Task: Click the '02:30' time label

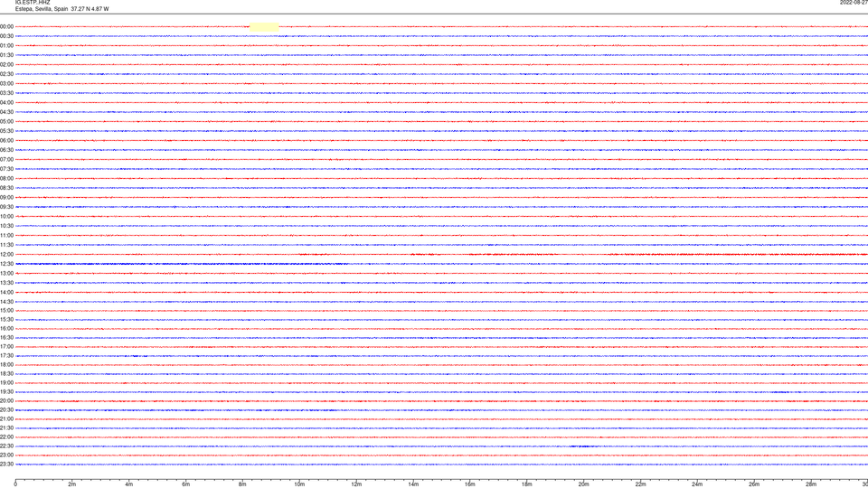Action: [x=6, y=74]
